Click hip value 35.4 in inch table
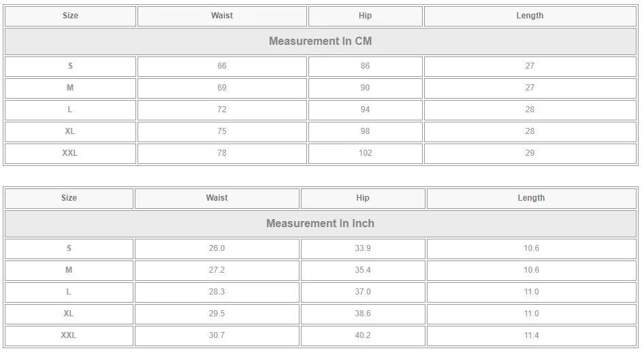The width and height of the screenshot is (644, 353). coord(363,271)
